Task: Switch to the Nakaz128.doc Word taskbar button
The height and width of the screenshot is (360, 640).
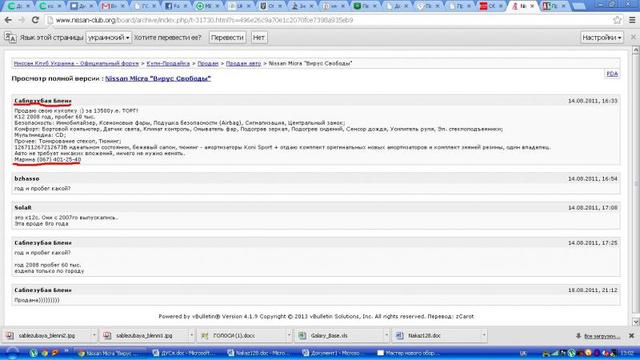Action: tap(260, 353)
